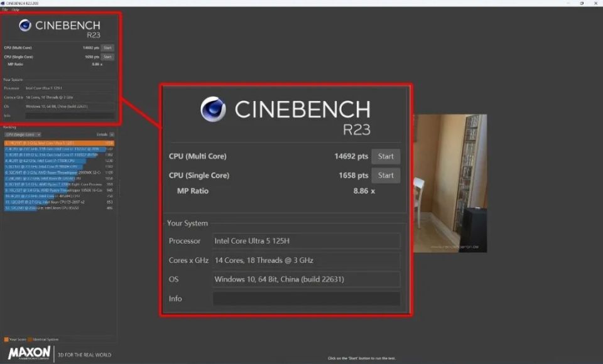
Task: Click the Your Score orange legend swatch
Action: click(x=6, y=340)
